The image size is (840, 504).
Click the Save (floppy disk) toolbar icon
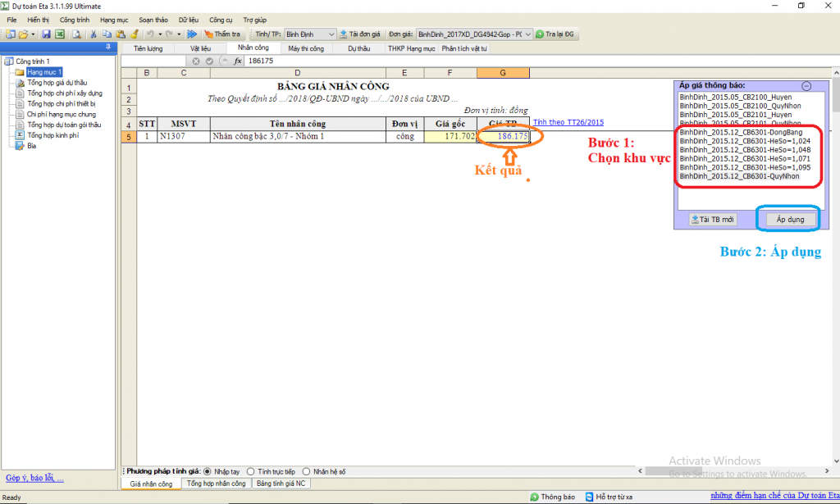[47, 34]
